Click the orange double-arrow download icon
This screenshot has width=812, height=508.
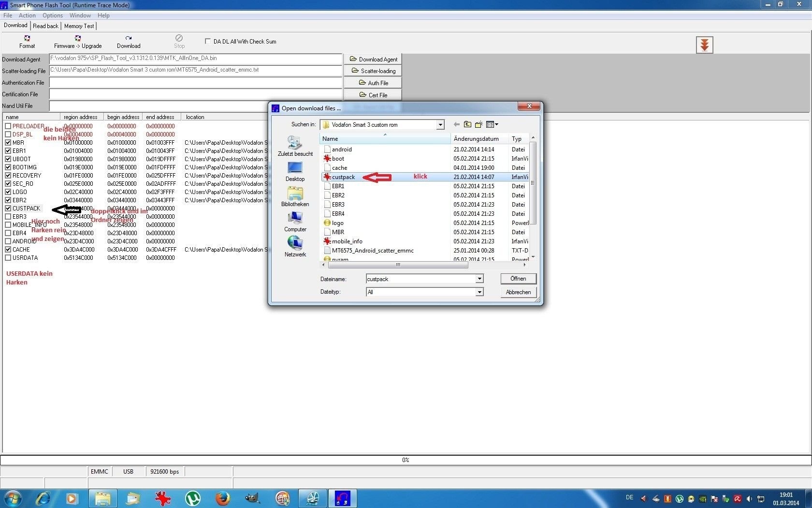click(x=704, y=45)
